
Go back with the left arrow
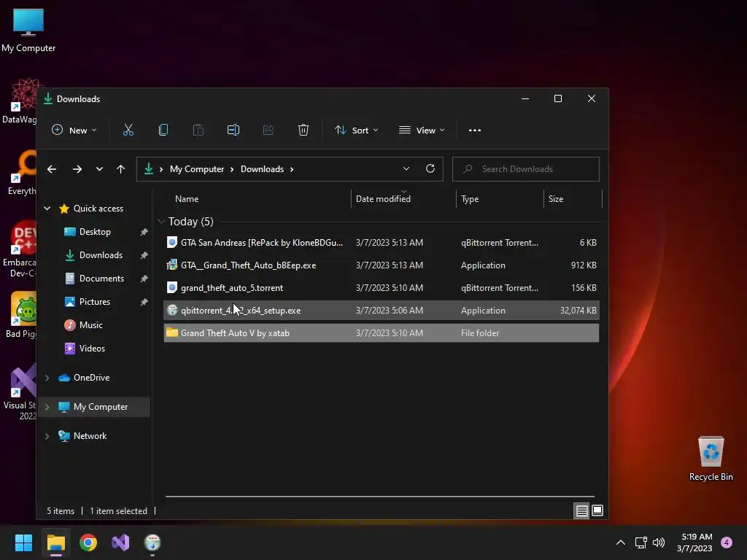point(52,169)
